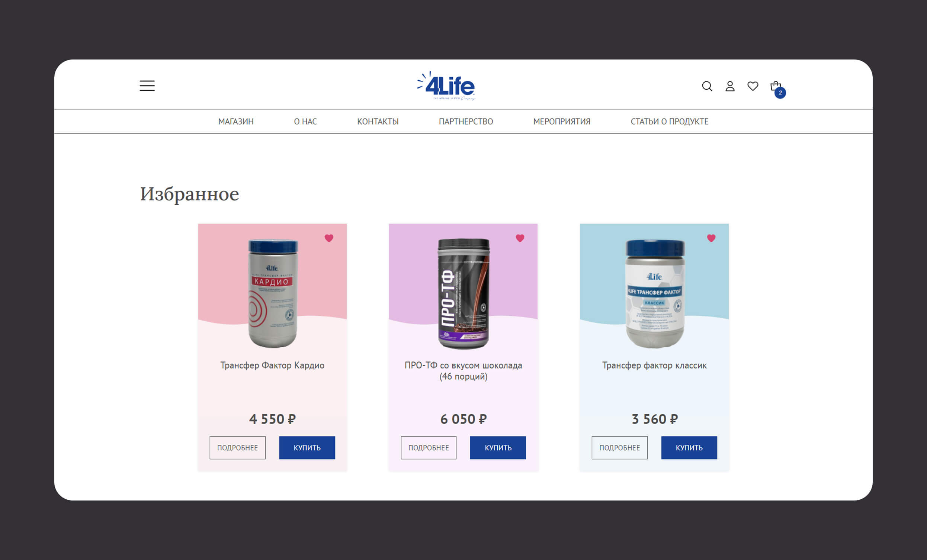Open the hamburger menu icon
Image resolution: width=927 pixels, height=560 pixels.
coord(147,86)
